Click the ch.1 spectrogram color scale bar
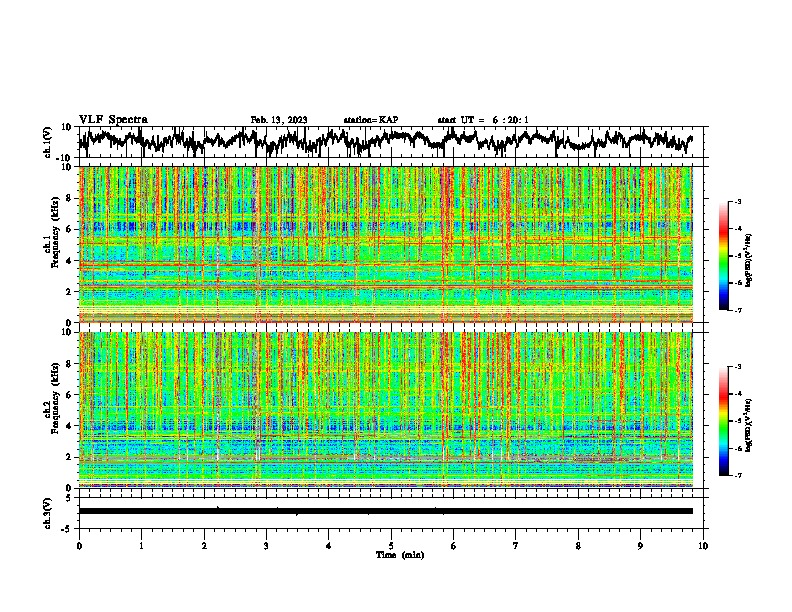This screenshot has height=612, width=792. (723, 256)
